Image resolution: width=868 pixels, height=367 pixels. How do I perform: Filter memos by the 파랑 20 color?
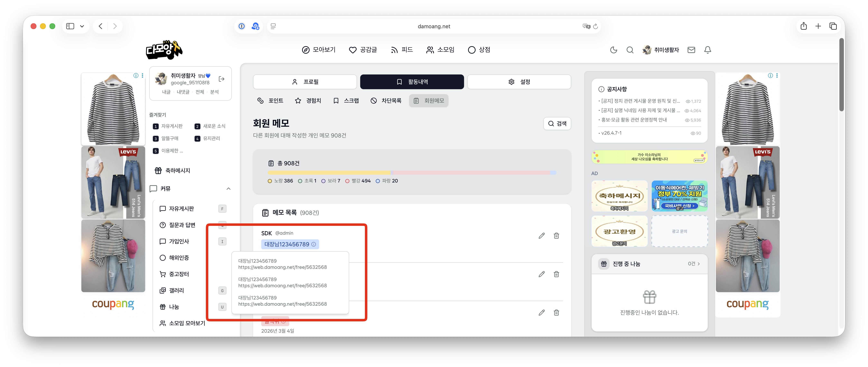[387, 181]
